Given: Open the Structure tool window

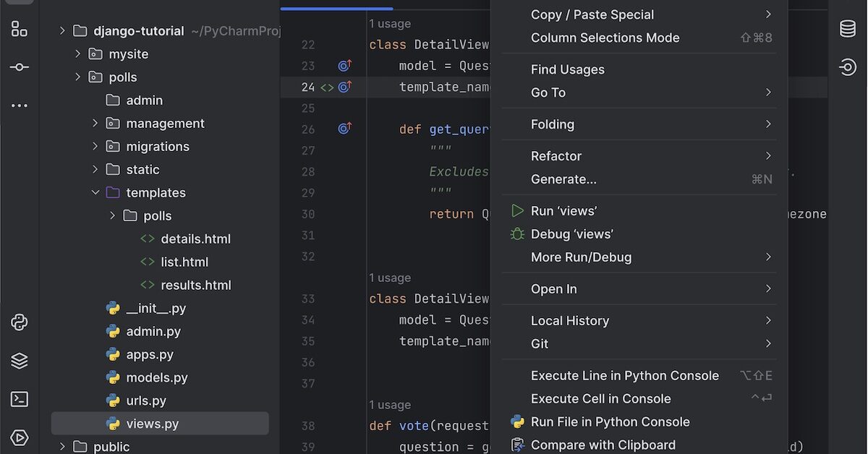Looking at the screenshot, I should pos(20,29).
